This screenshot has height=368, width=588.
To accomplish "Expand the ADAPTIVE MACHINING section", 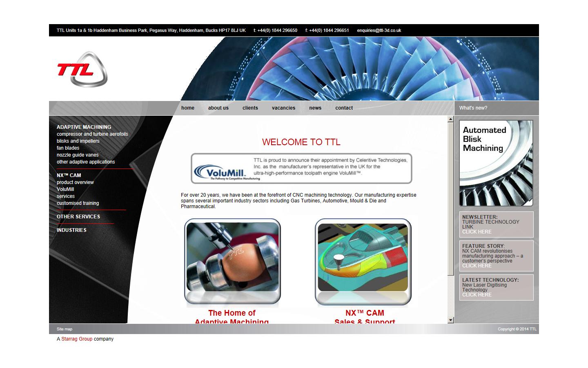I will click(x=84, y=127).
